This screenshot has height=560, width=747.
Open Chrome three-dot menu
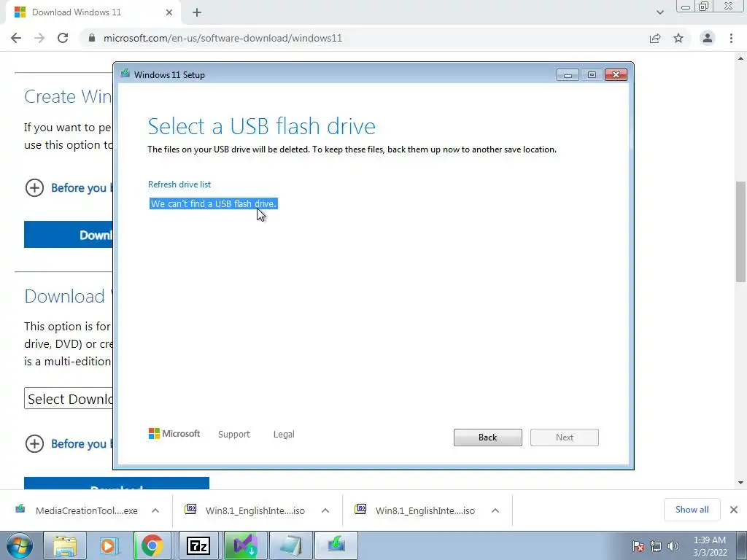click(731, 38)
